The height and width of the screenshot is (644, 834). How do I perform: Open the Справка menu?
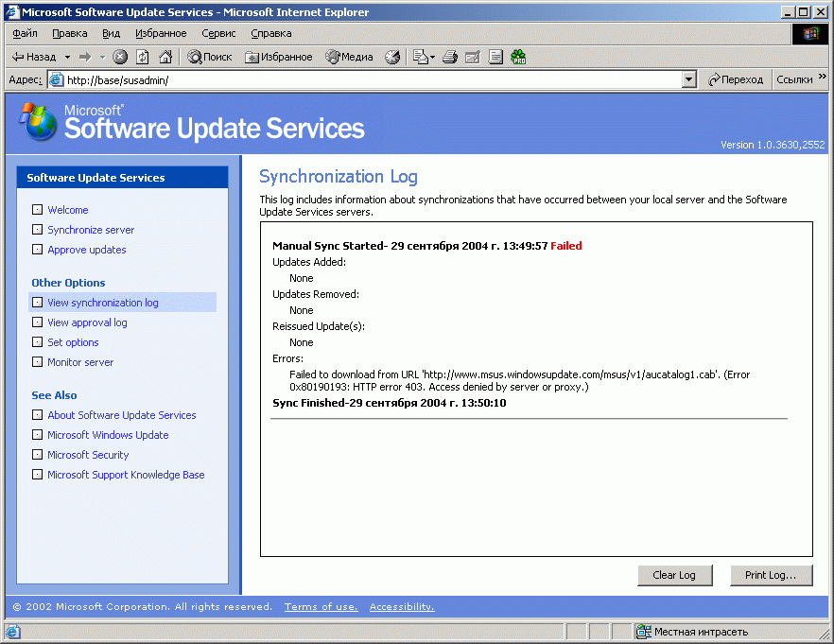pyautogui.click(x=271, y=33)
